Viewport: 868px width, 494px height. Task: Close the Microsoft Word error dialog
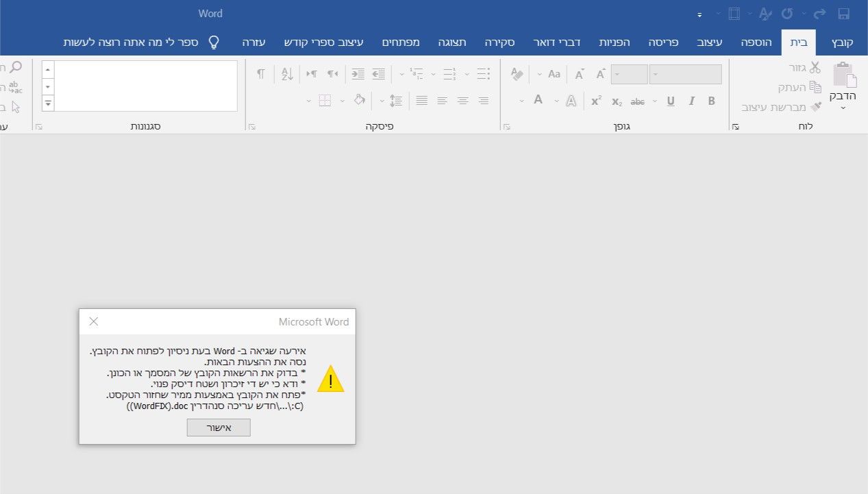94,321
